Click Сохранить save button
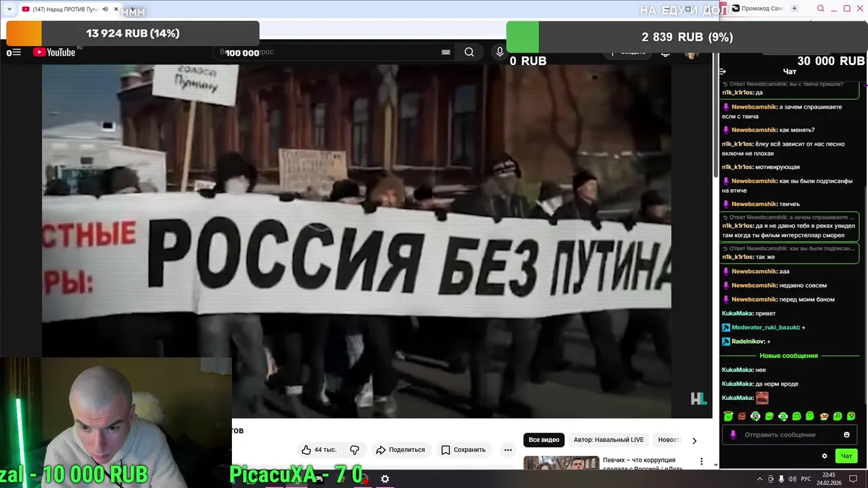 pyautogui.click(x=463, y=450)
